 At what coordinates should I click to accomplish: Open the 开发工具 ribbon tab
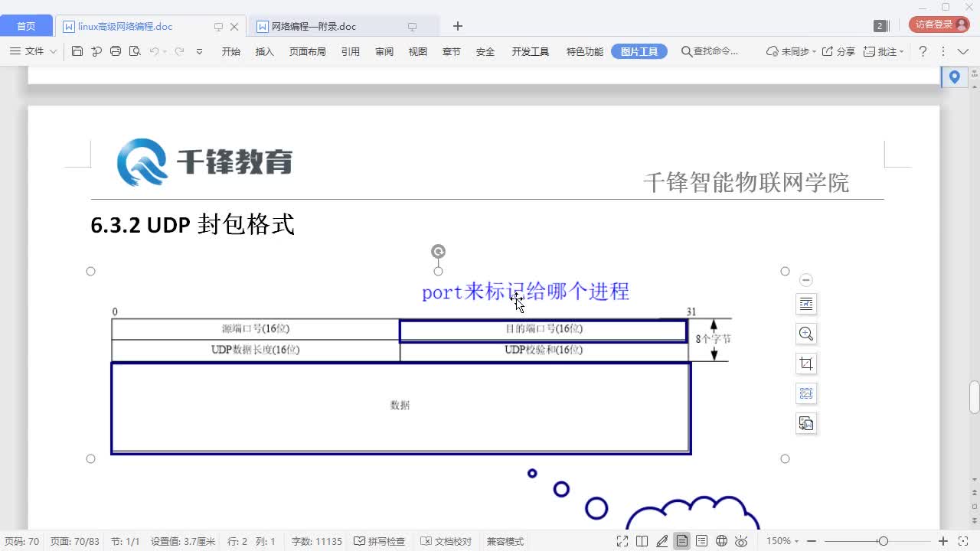pos(531,51)
